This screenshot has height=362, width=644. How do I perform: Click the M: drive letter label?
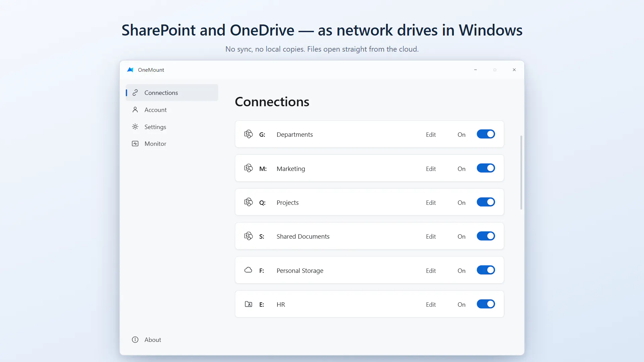point(263,169)
